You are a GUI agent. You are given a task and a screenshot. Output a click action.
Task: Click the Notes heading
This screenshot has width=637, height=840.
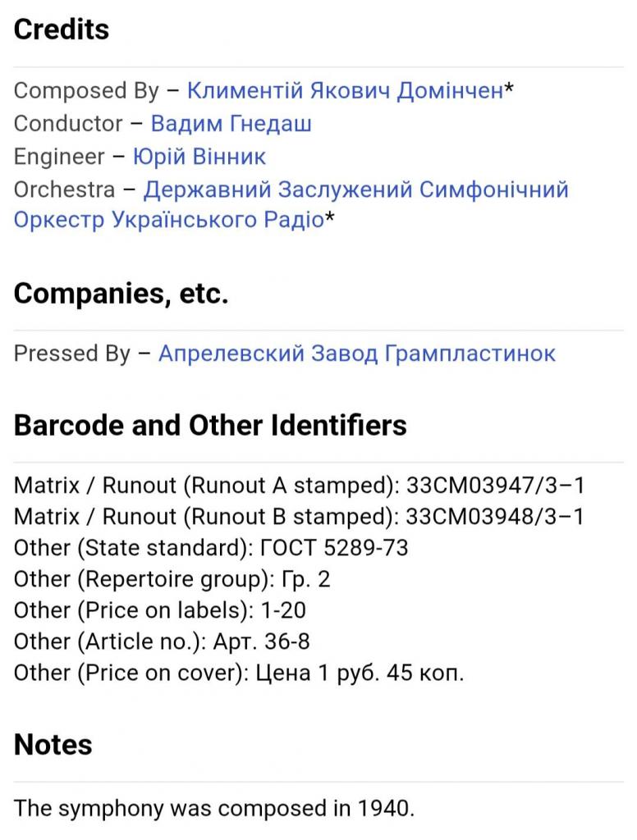[53, 744]
